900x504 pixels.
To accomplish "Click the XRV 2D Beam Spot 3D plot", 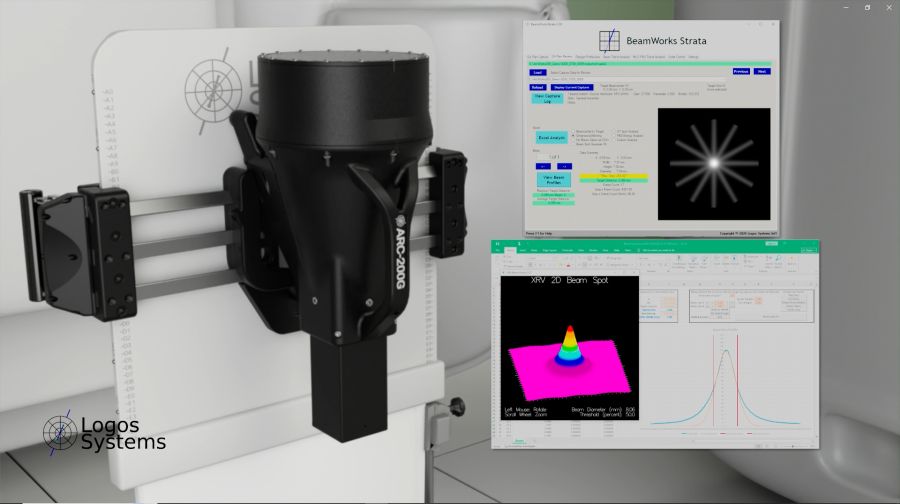I will 569,348.
